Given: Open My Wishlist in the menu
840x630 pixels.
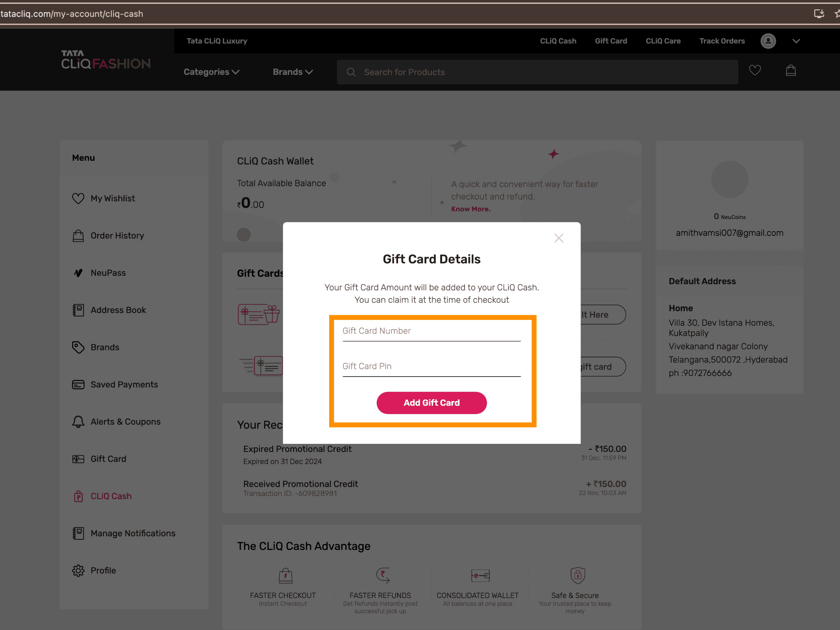Looking at the screenshot, I should pyautogui.click(x=112, y=198).
